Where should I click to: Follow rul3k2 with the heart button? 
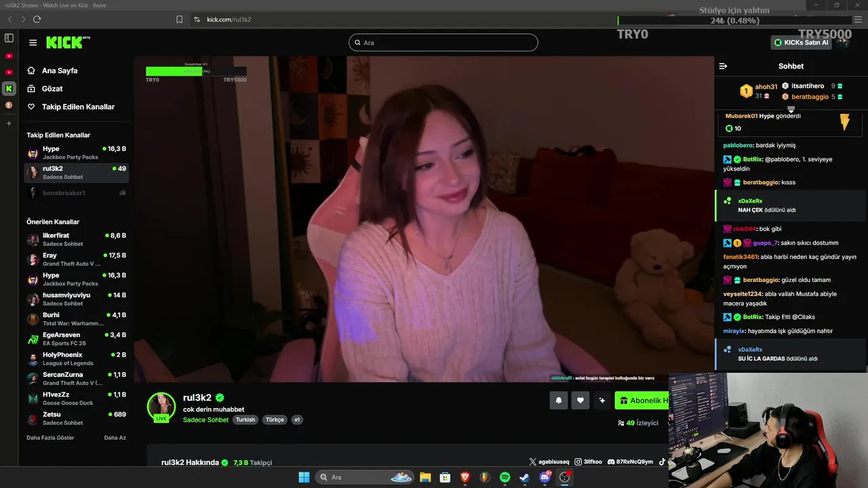[580, 401]
